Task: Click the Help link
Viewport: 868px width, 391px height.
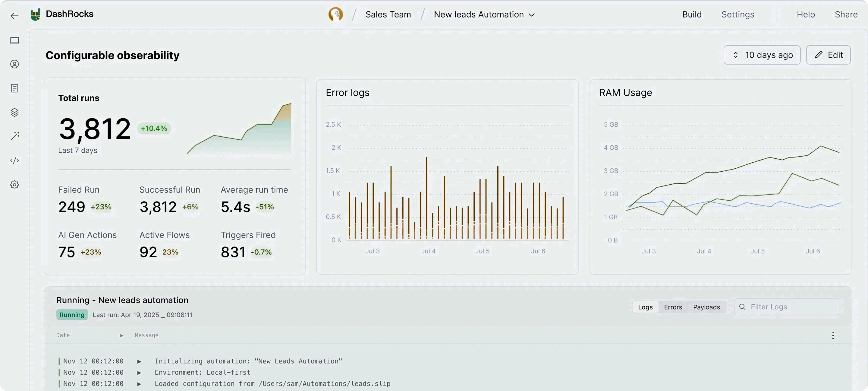Action: pyautogui.click(x=806, y=14)
